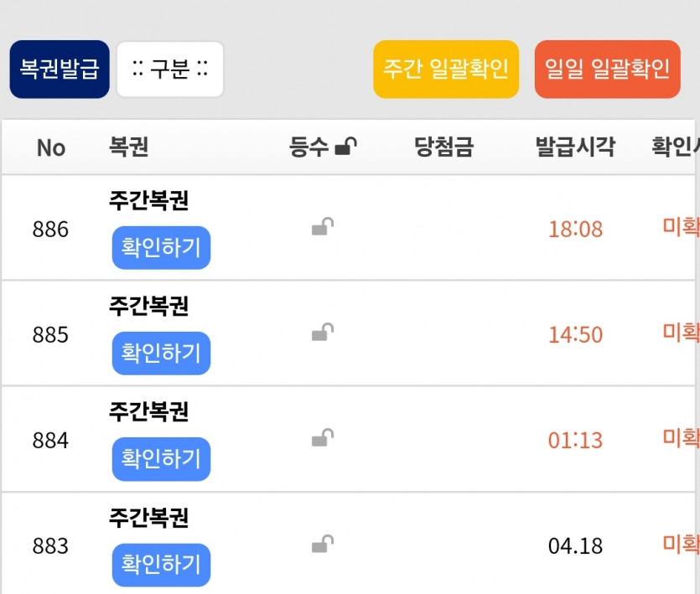Viewport: 700px width, 594px height.
Task: Click the lock icon in row 885
Action: tap(323, 333)
